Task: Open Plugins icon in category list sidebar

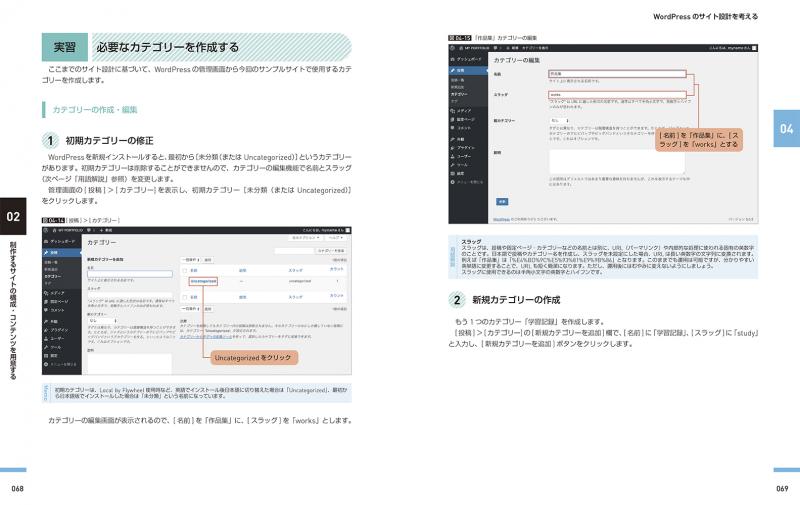Action: coord(46,330)
